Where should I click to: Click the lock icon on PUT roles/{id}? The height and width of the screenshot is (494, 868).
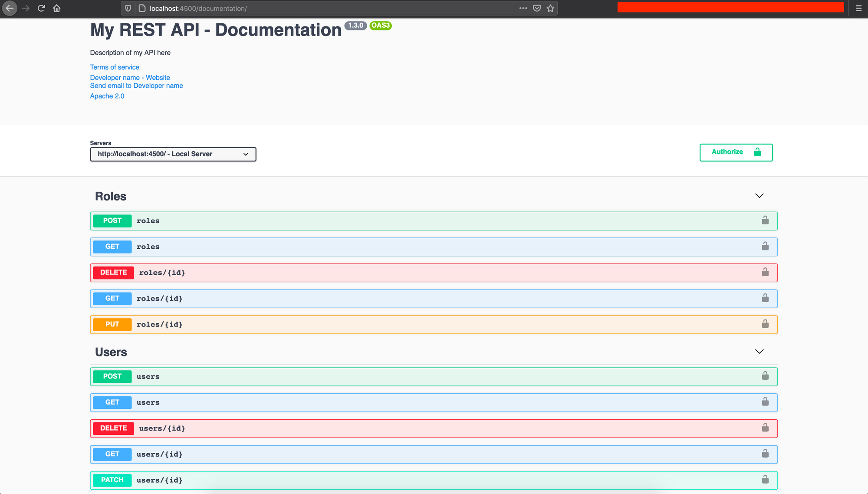[x=765, y=324]
